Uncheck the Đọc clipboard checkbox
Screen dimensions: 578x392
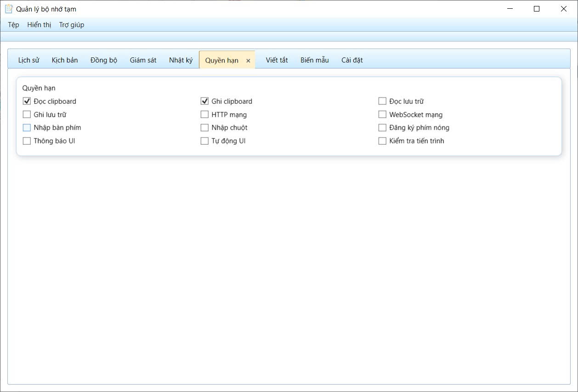coord(27,101)
